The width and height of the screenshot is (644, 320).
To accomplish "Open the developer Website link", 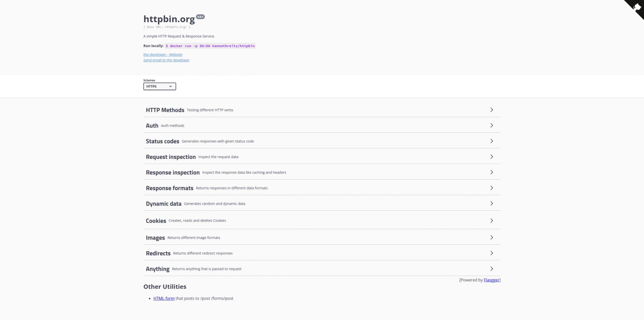I will click(x=163, y=54).
